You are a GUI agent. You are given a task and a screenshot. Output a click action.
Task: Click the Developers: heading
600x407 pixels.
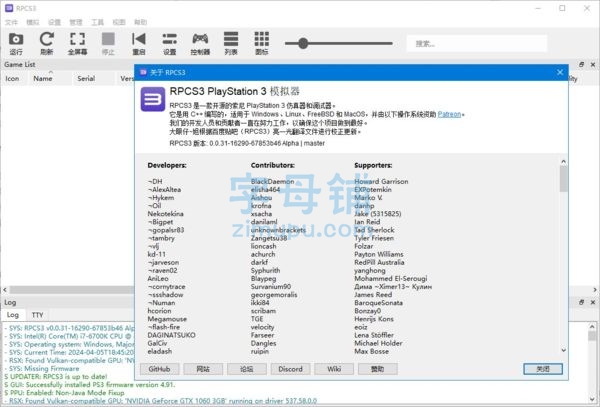pyautogui.click(x=167, y=165)
